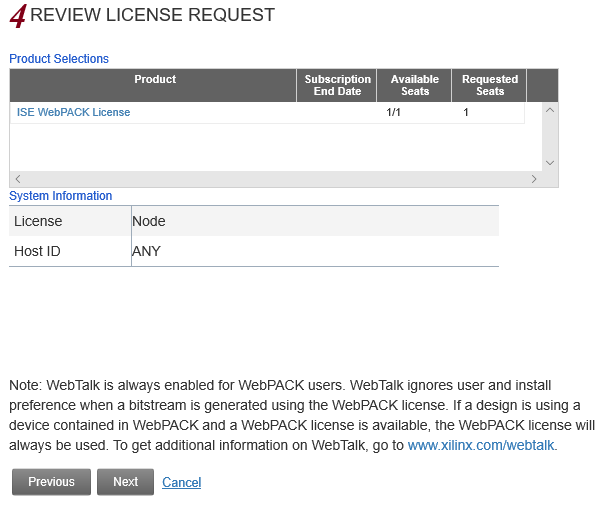Select the ISE WebPACK License entry

tap(73, 113)
